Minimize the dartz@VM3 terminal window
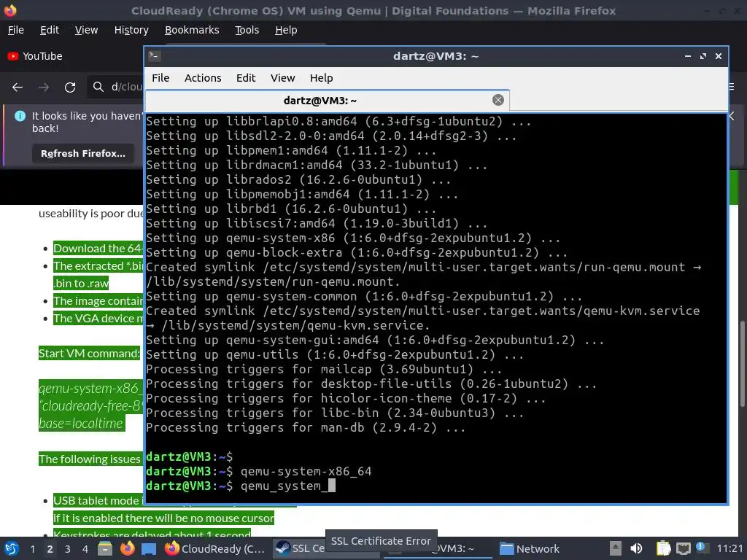The height and width of the screenshot is (560, 747). pos(687,56)
